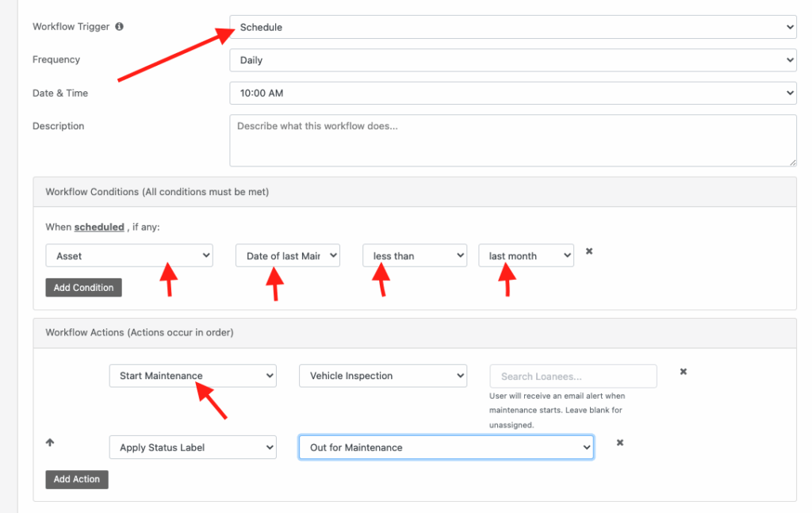Open the Date of last Maintenance field dropdown
Image resolution: width=812 pixels, height=513 pixels.
click(x=287, y=255)
